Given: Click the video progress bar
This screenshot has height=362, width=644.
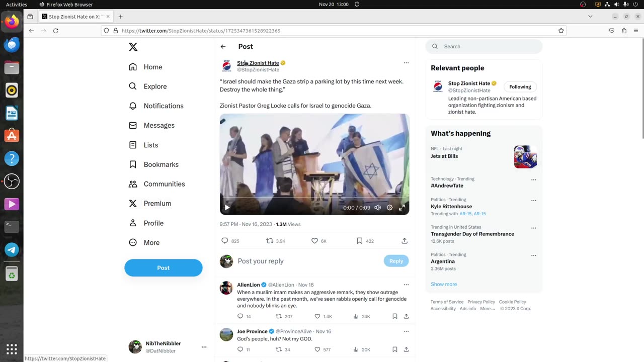Looking at the screenshot, I should point(314,198).
